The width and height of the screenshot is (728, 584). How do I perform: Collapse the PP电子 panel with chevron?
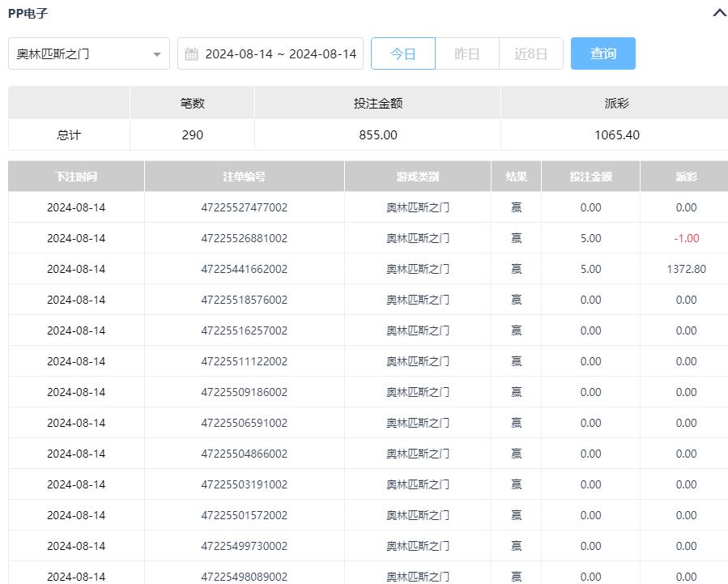pos(718,13)
